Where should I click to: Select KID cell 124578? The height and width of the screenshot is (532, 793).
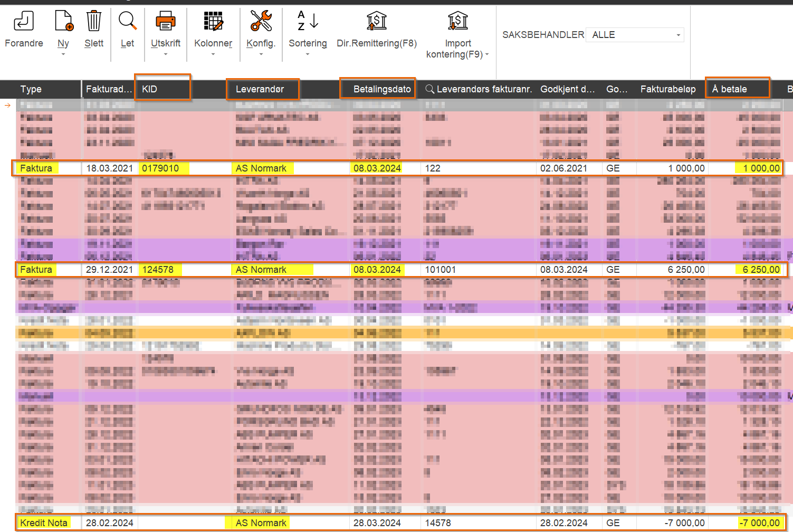(158, 270)
